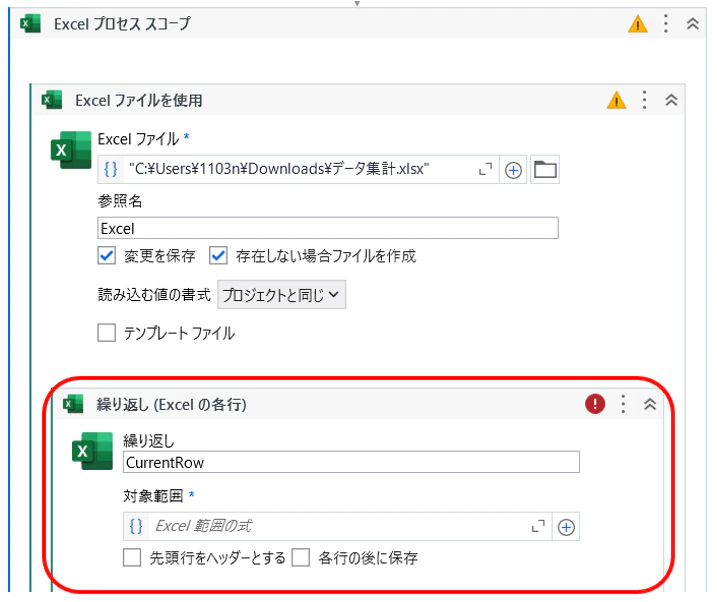The width and height of the screenshot is (717, 602).
Task: Open expression braces for 対象範囲 field
Action: 136,527
